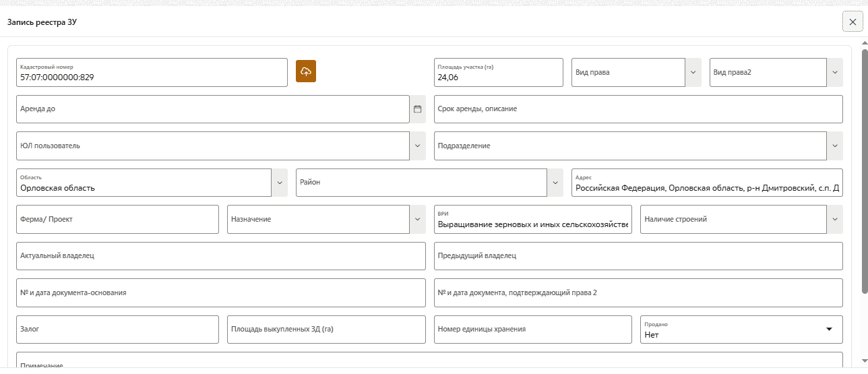Expand the Назначение dropdown

pyautogui.click(x=417, y=219)
